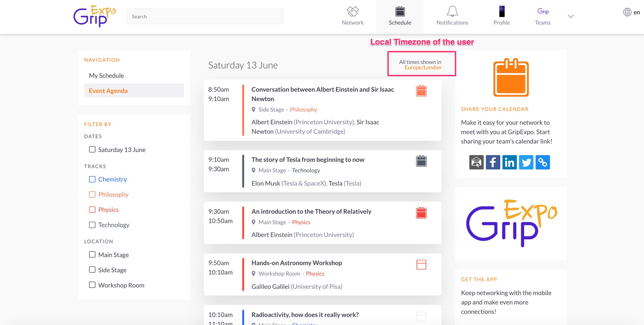Expand the chevron next to Teams

coord(570,17)
